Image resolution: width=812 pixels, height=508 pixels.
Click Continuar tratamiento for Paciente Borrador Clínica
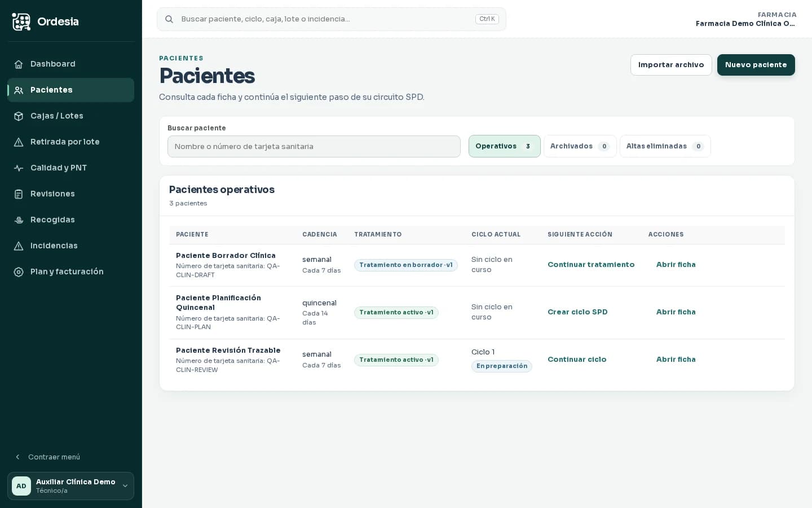coord(591,265)
